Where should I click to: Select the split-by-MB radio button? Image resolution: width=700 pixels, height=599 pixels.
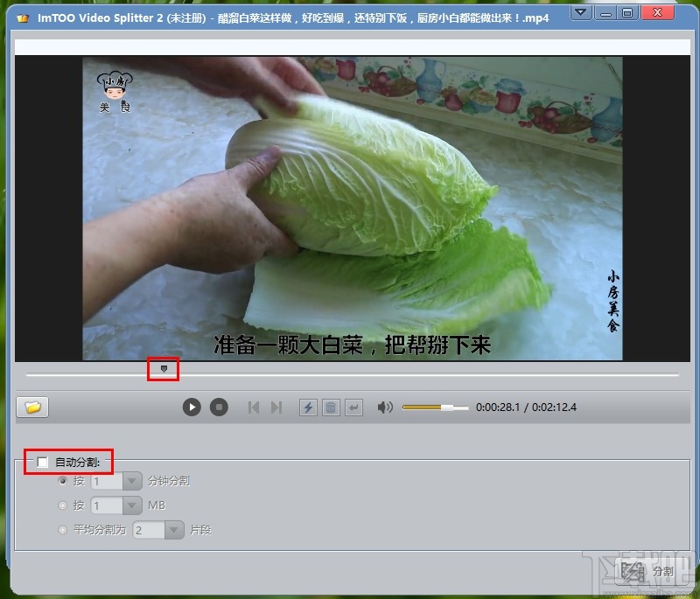coord(62,505)
